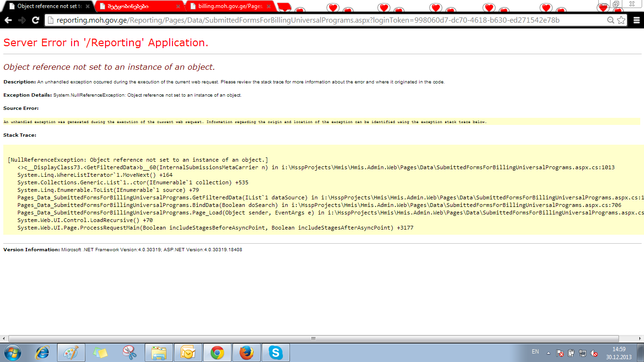
Task: Open Firefox from the taskbar
Action: click(x=246, y=353)
